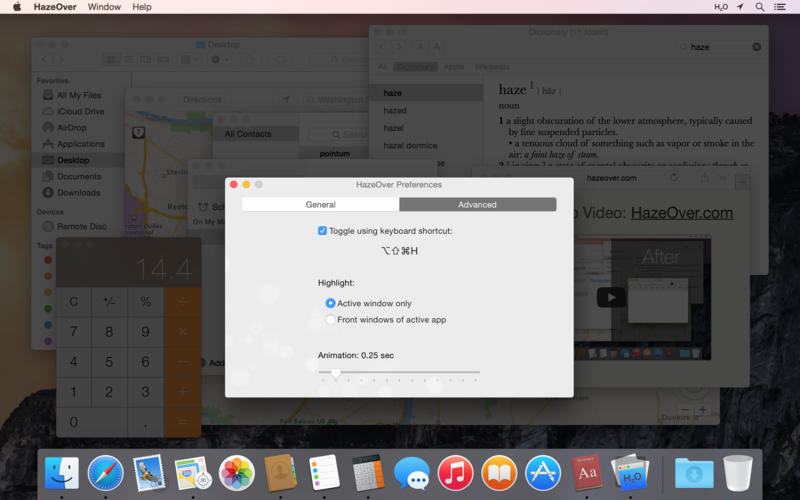Open Notification Center icon

click(x=780, y=7)
